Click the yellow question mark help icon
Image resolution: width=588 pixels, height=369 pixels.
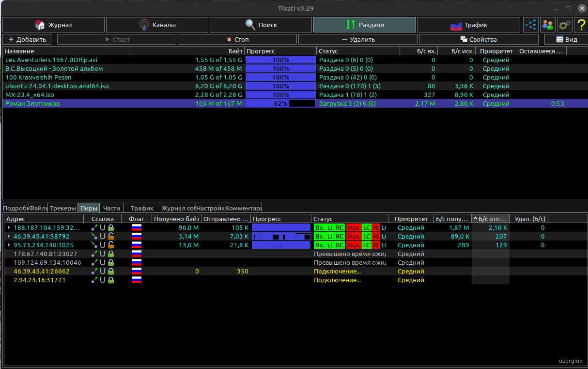(x=581, y=25)
